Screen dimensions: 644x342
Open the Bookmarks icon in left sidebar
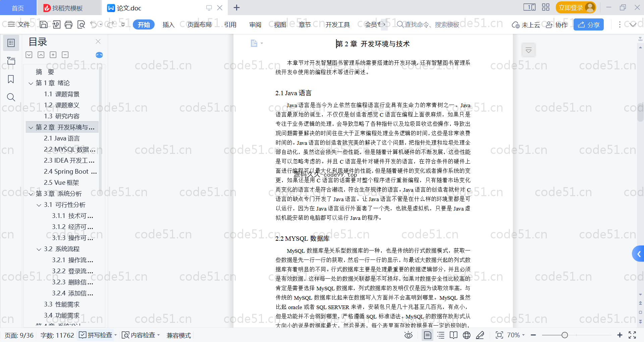(x=11, y=79)
